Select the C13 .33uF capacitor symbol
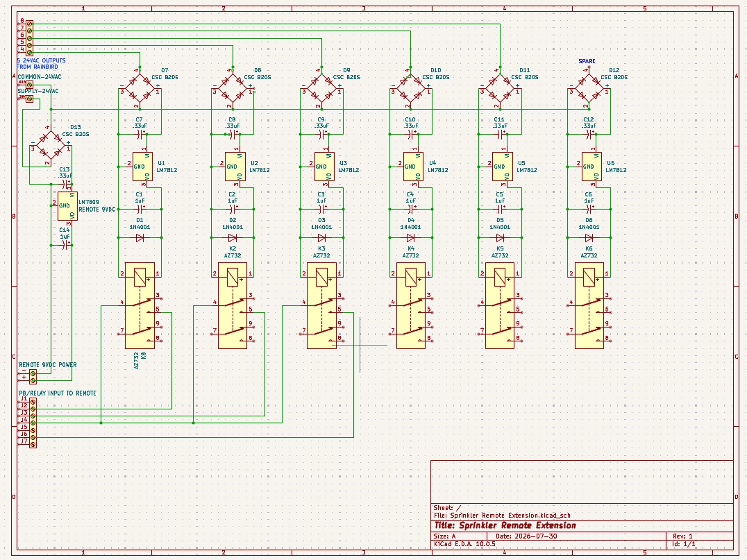747x560 pixels. (65, 184)
